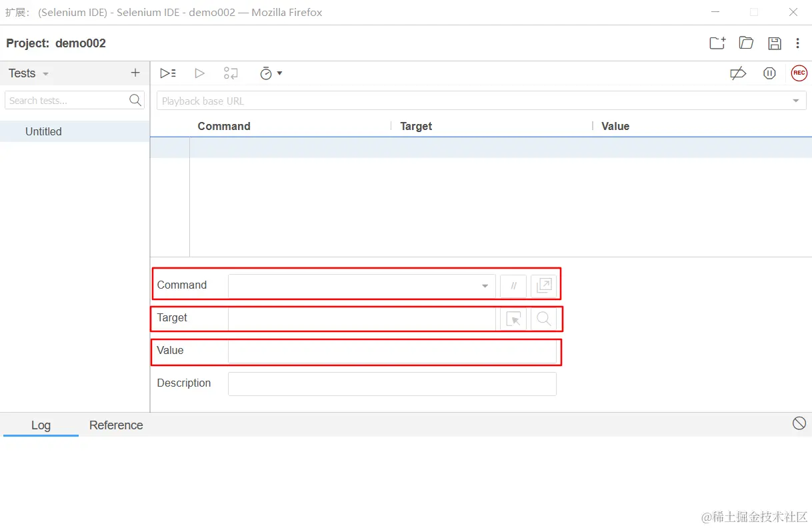Viewport: 812px width, 528px height.
Task: Select the empty first command row
Action: (x=481, y=147)
